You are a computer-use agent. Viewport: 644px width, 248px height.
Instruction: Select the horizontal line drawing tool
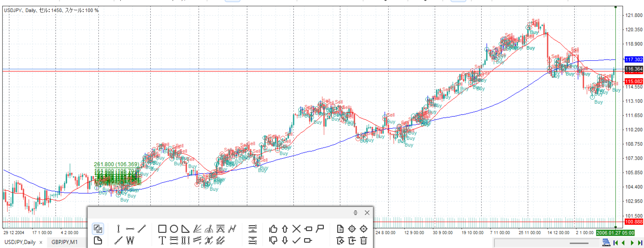point(130,229)
